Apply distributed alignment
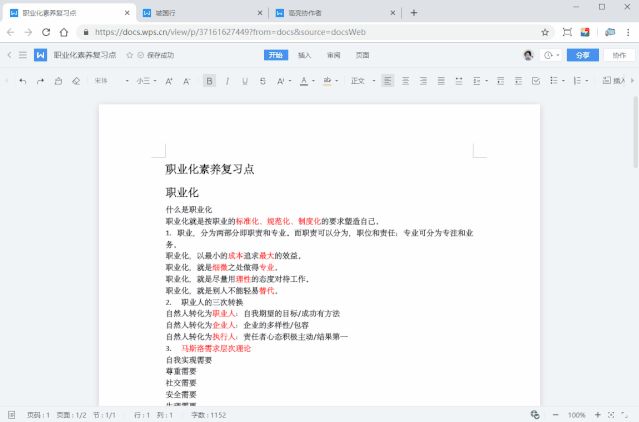 [459, 81]
